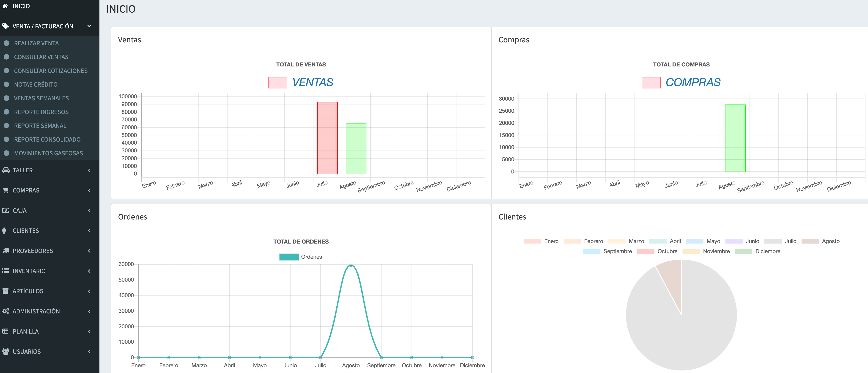Expand the Planilla menu chevron
This screenshot has width=868, height=373.
tap(89, 332)
